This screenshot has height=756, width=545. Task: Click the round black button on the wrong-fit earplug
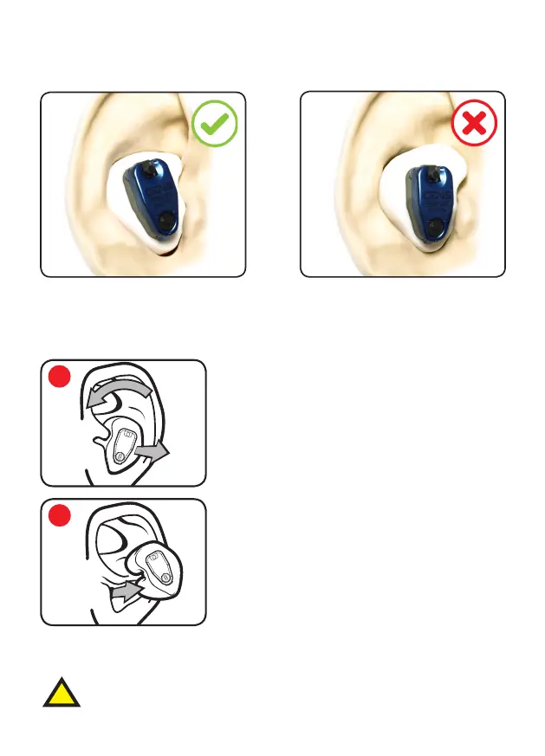point(437,227)
